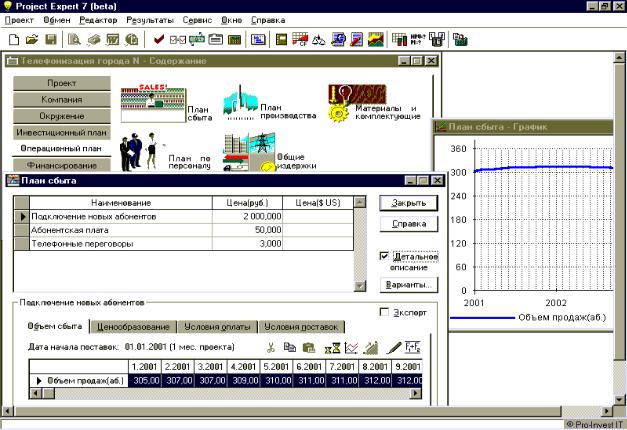Viewport: 627px width, 430px height.
Task: Click the paste icon above sales volume table
Action: [x=309, y=347]
